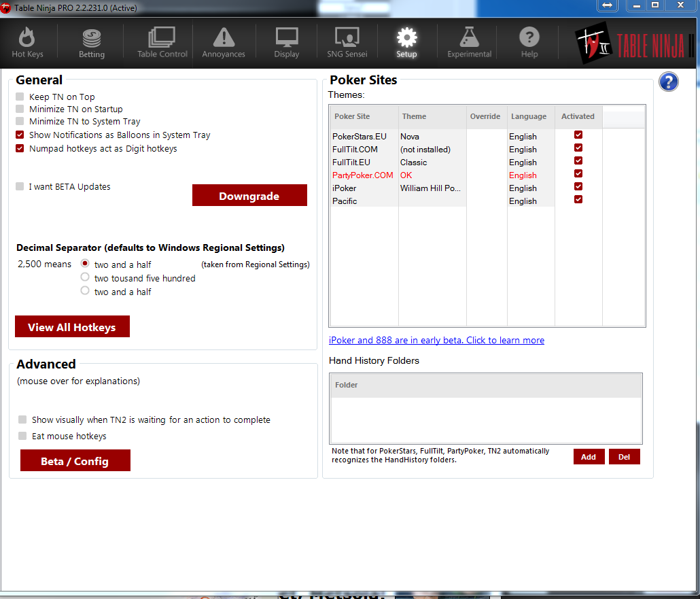Enable Eat mouse hotkeys
The height and width of the screenshot is (599, 700).
coord(22,436)
